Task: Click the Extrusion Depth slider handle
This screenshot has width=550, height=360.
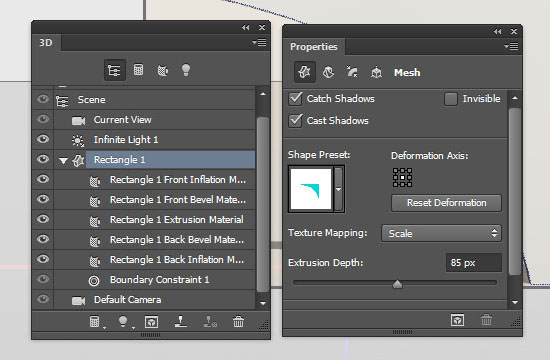Action: (397, 284)
